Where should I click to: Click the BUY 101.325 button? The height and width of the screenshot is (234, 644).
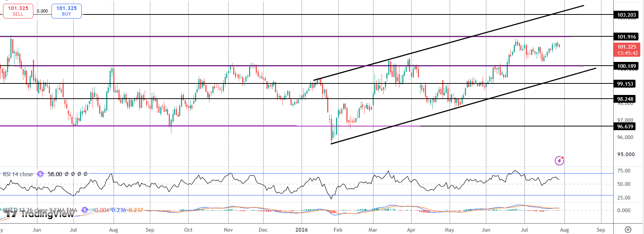click(67, 11)
